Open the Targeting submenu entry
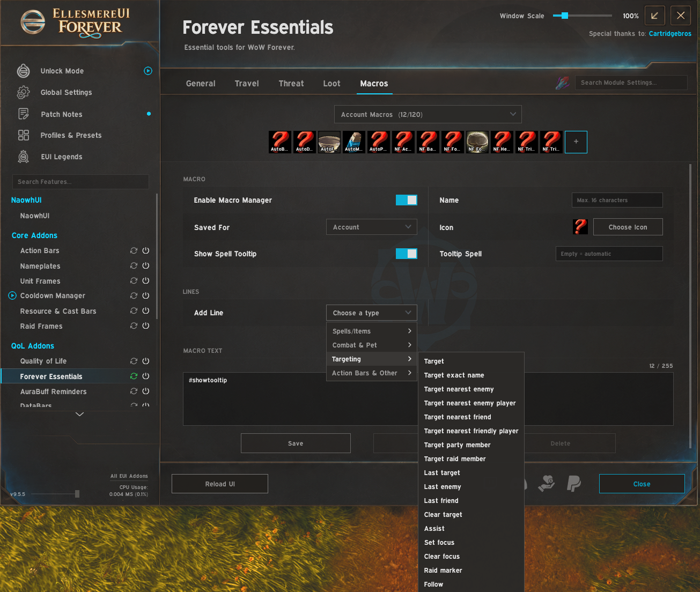The height and width of the screenshot is (592, 700). tap(372, 359)
